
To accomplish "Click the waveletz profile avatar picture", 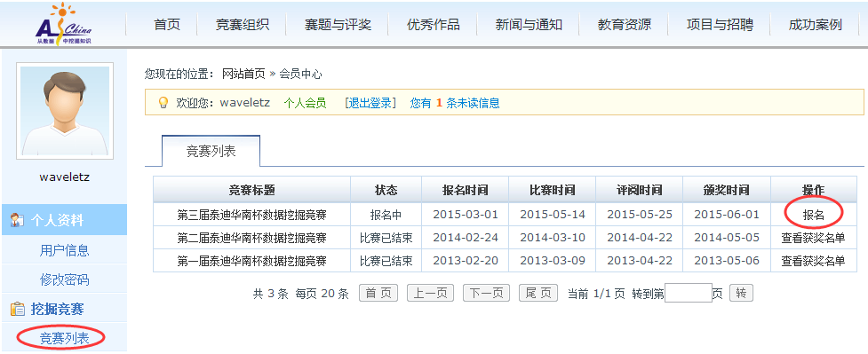I will coord(65,111).
